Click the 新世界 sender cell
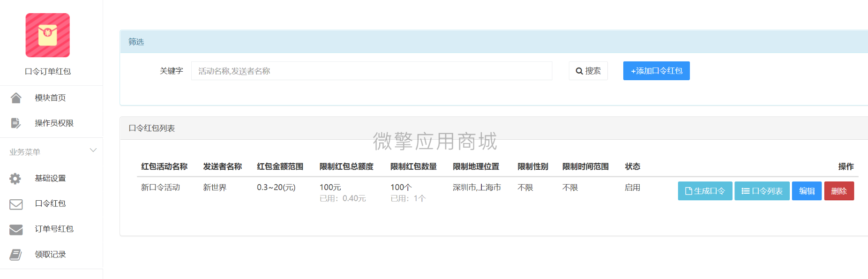The image size is (868, 279). [x=215, y=187]
